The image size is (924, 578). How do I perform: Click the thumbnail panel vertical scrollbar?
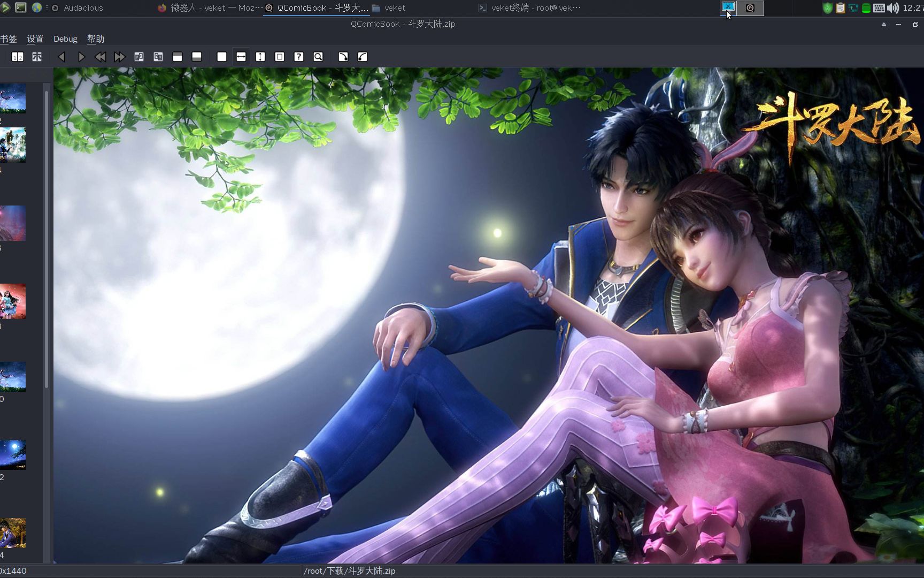pos(47,239)
